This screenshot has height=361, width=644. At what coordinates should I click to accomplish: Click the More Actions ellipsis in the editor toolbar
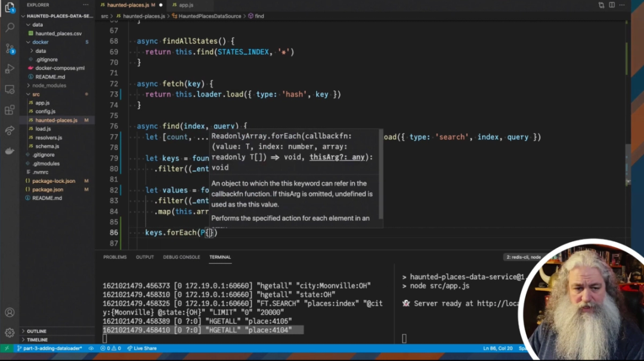[x=621, y=5]
